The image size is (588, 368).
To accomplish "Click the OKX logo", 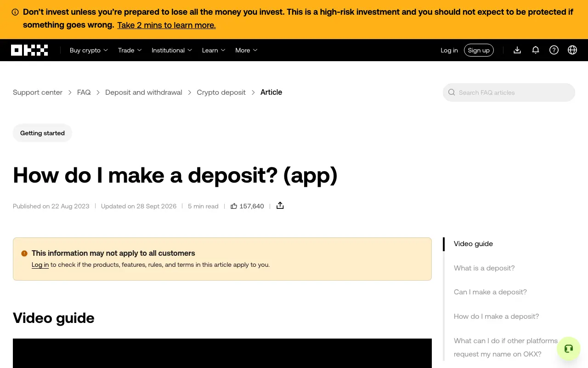I will point(29,50).
